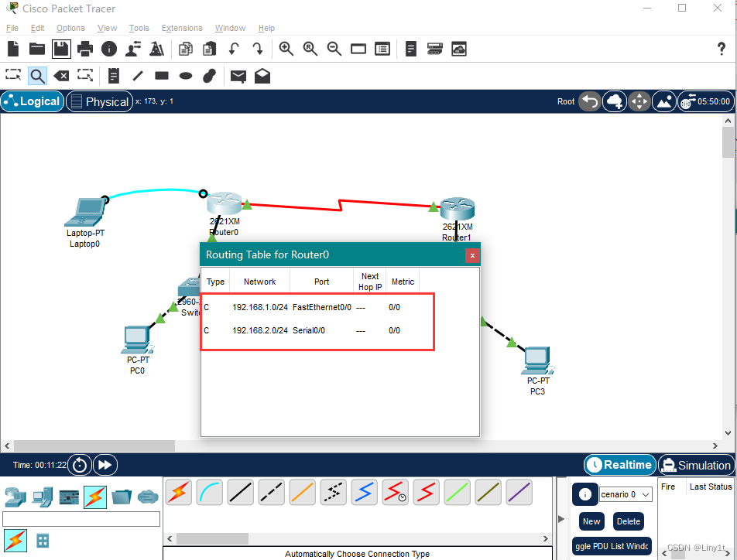Save the project with the floppy icon

click(61, 49)
